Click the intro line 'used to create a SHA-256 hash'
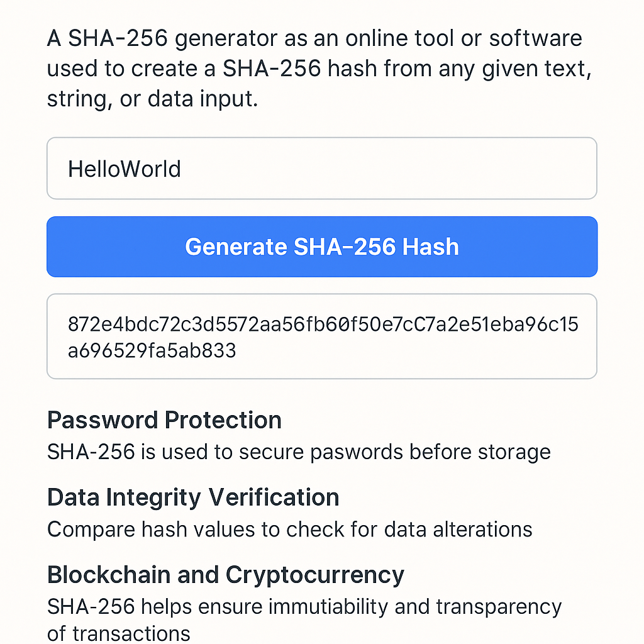 coord(319,69)
